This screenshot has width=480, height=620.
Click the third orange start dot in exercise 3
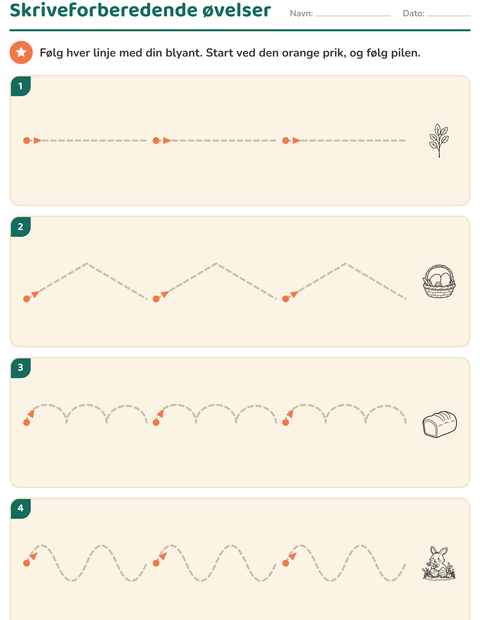coord(285,422)
